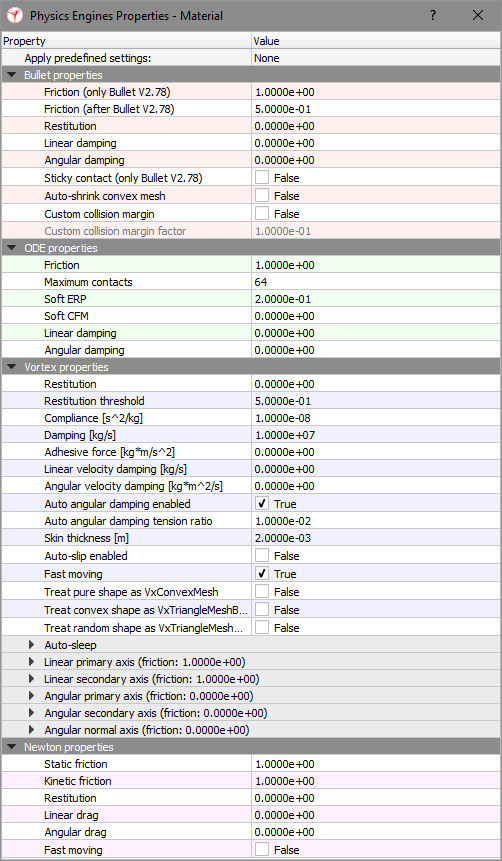Expand Linear primary axis friction group
502x861 pixels.
click(x=31, y=662)
